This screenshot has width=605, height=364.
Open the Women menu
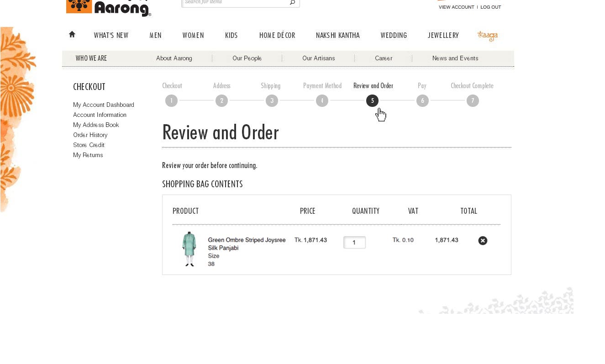click(x=193, y=35)
